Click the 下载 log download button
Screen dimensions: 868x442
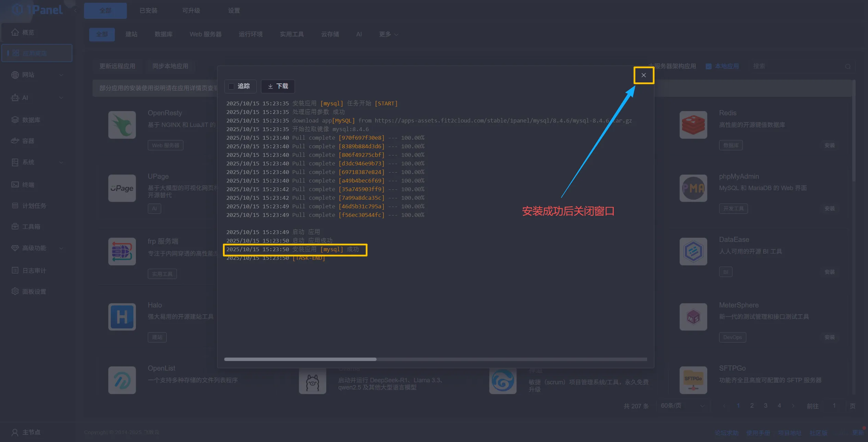tap(278, 86)
